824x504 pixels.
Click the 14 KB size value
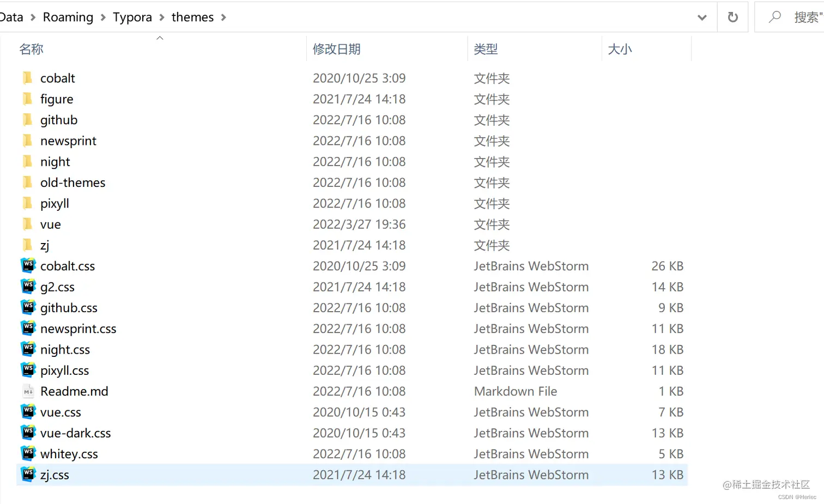(667, 287)
